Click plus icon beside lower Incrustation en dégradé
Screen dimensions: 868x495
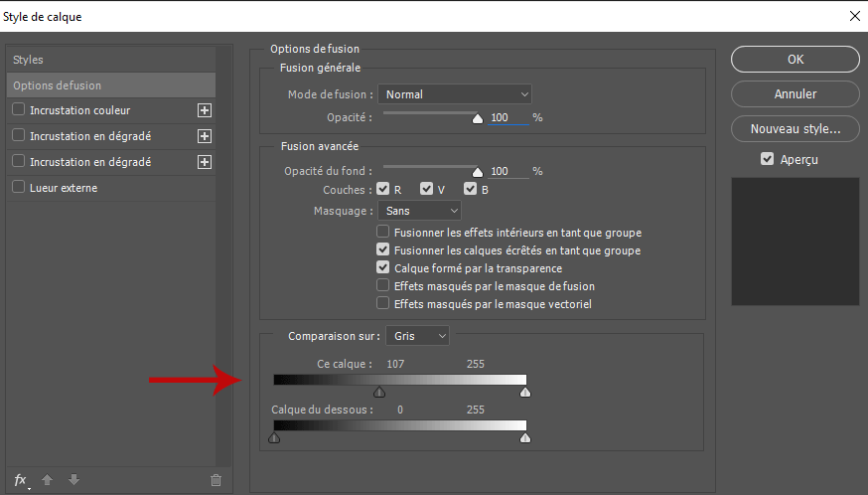coord(205,162)
